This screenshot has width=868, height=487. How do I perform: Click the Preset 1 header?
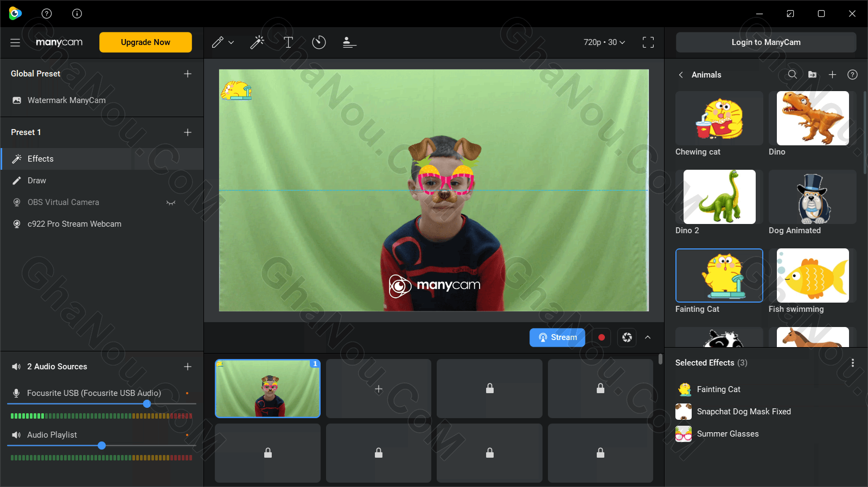(x=26, y=132)
